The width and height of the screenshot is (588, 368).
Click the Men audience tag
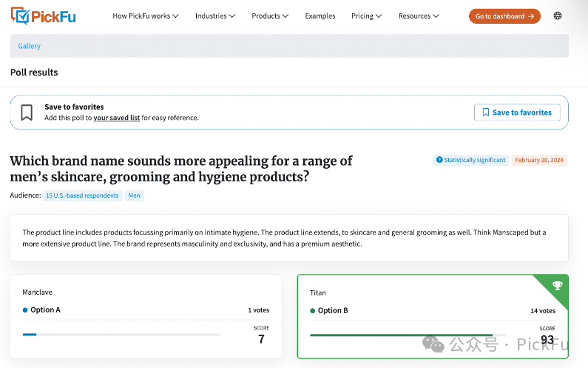click(x=134, y=195)
